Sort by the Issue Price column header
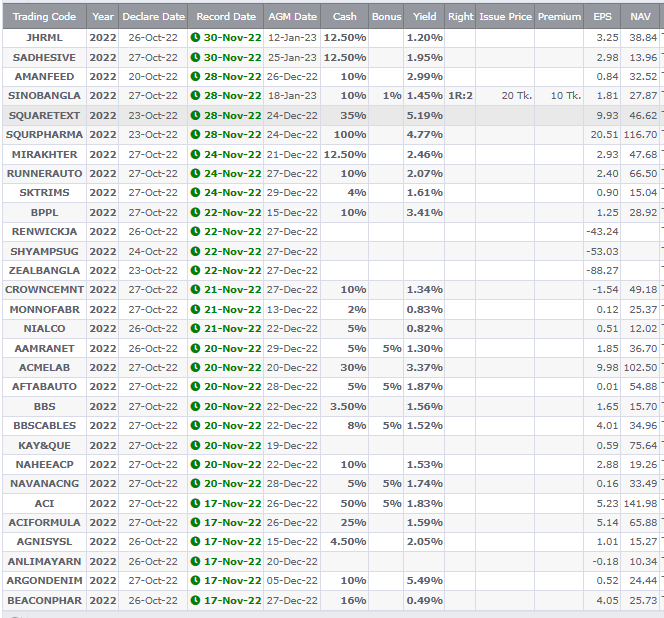 coord(505,17)
